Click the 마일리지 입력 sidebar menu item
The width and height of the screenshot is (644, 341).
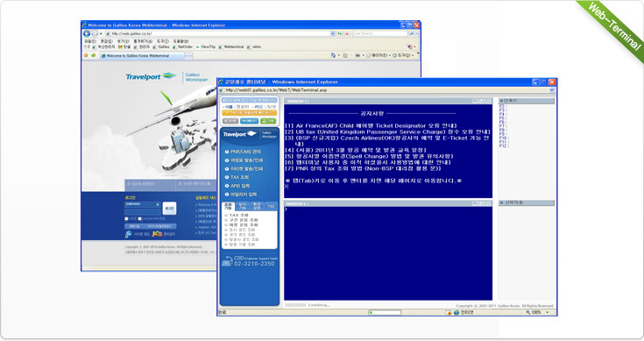click(x=241, y=195)
